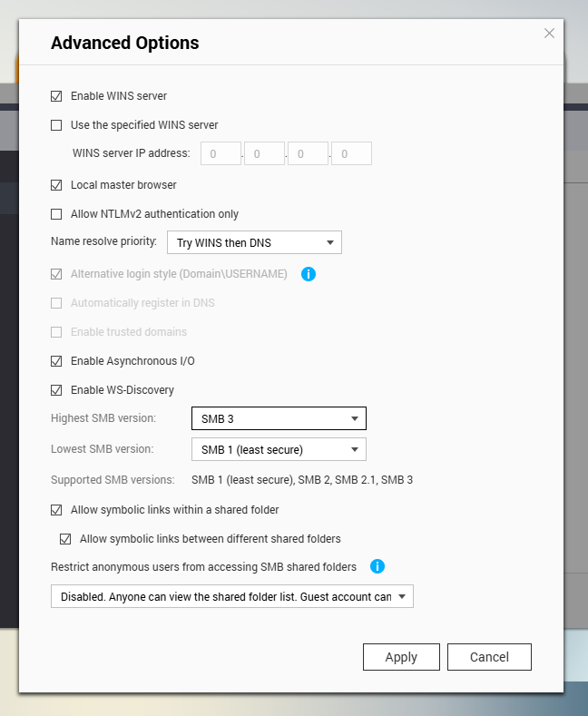Close the Advanced Options dialog
Image resolution: width=588 pixels, height=716 pixels.
coord(549,34)
